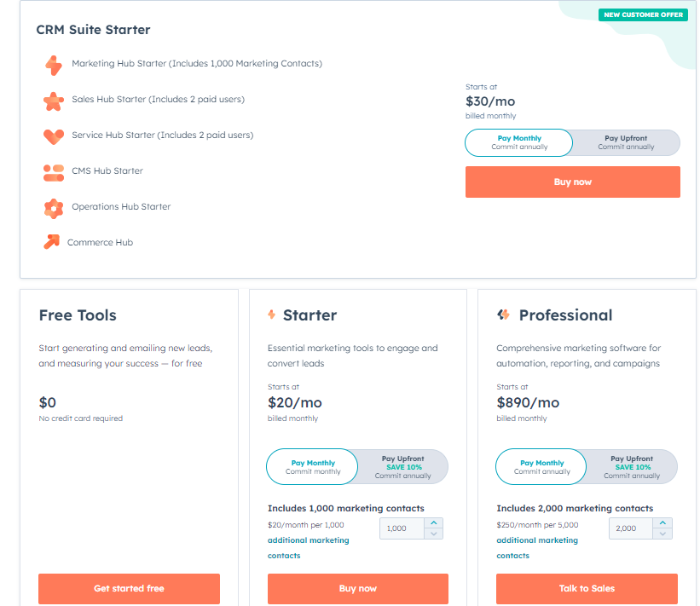700x606 pixels.
Task: Click Buy now for CRM Suite Starter
Action: pos(572,182)
